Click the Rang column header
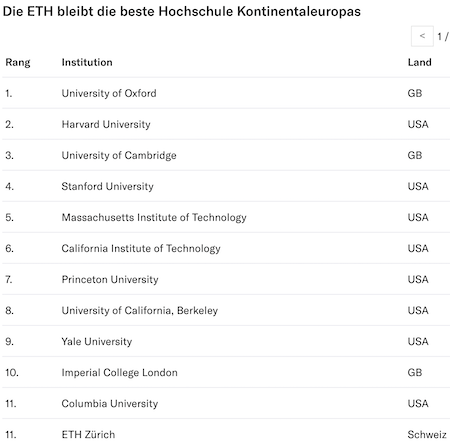The image size is (450, 445). (x=18, y=62)
